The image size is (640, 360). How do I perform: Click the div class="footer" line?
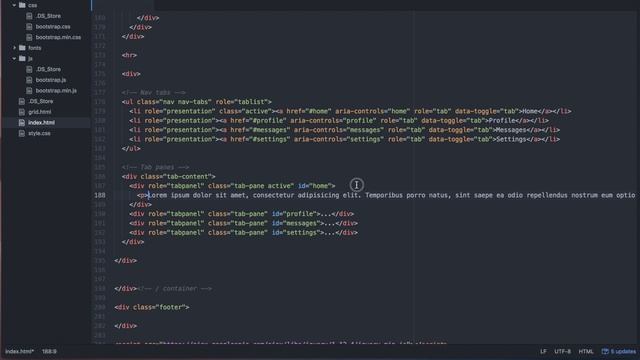[152, 307]
